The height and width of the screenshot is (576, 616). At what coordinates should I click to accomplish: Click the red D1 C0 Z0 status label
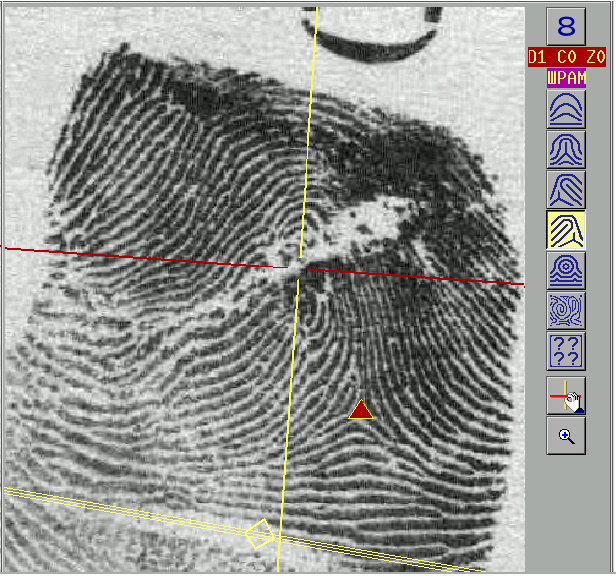[567, 57]
